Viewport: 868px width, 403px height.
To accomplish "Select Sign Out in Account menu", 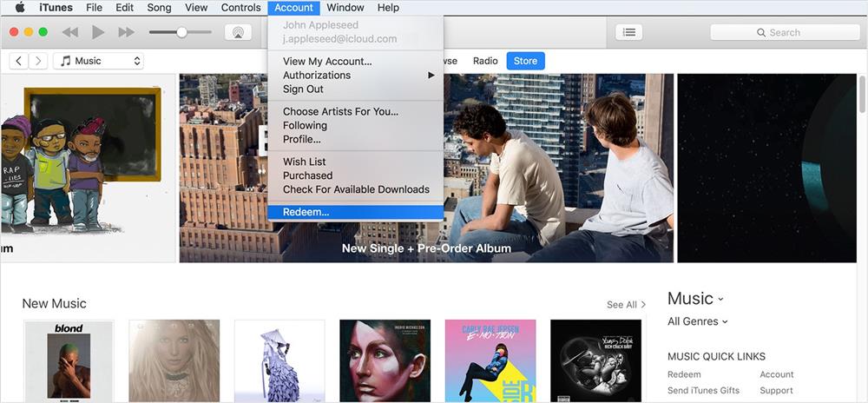I will pos(355,89).
